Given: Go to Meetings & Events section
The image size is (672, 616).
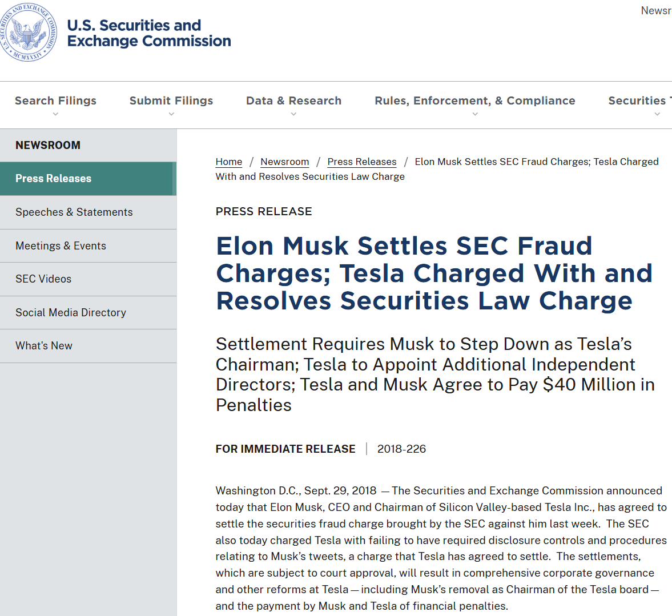Looking at the screenshot, I should (x=88, y=245).
